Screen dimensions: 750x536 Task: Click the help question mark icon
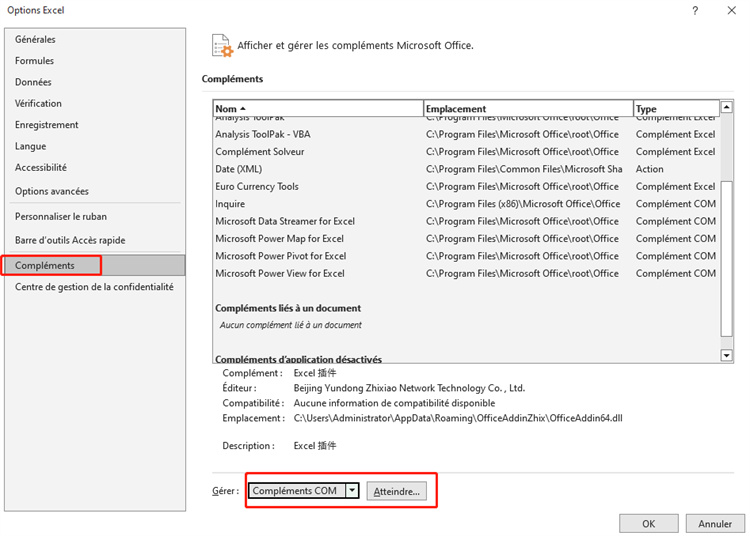[x=695, y=11]
